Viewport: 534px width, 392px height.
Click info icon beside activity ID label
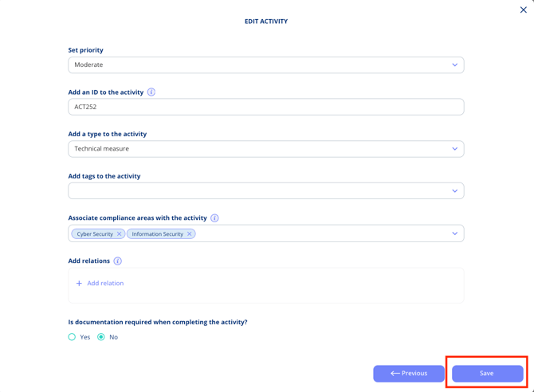coord(151,92)
